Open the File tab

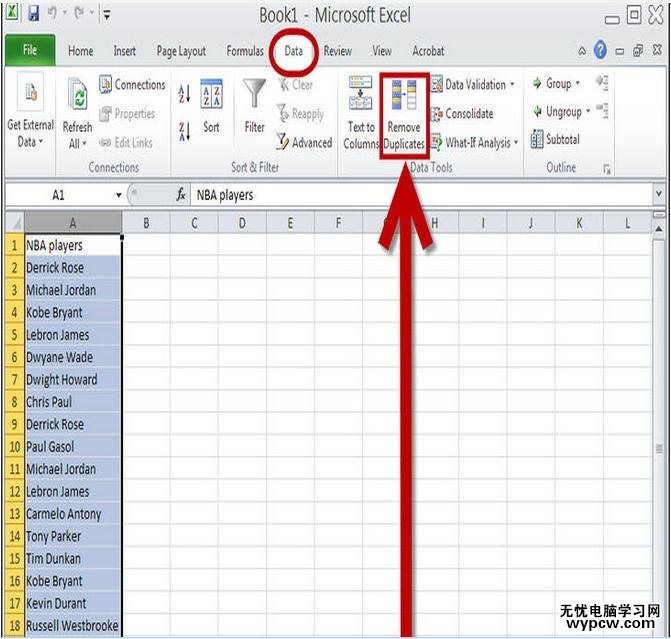[30, 50]
